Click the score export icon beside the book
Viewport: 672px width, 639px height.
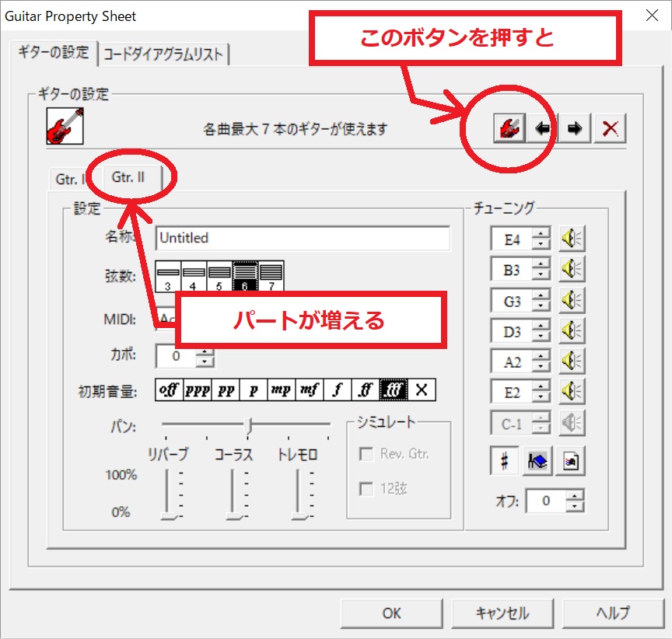[570, 461]
